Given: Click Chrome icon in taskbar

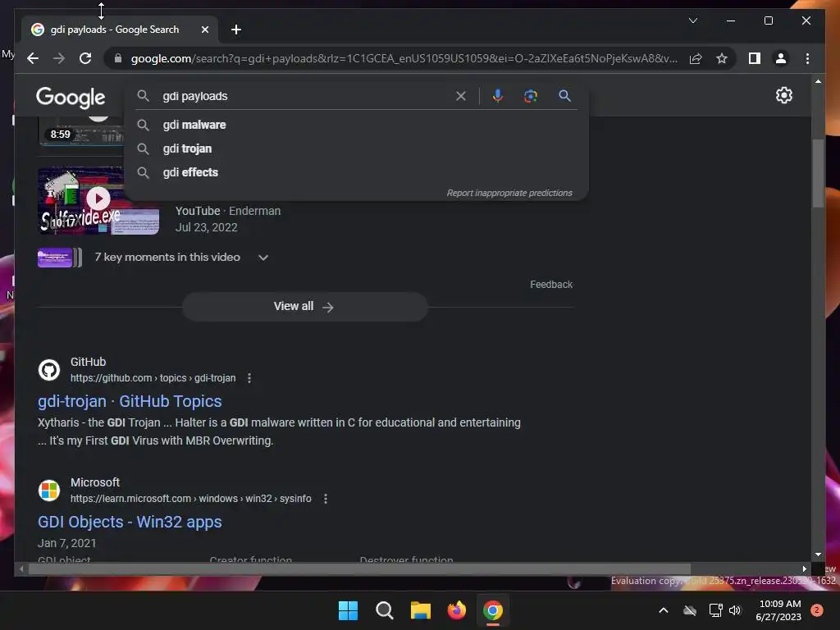Looking at the screenshot, I should point(493,610).
